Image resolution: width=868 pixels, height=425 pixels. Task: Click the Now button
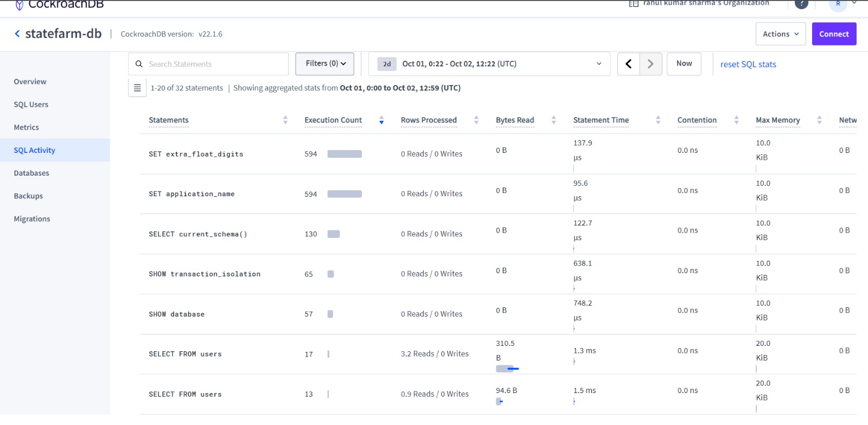point(684,63)
